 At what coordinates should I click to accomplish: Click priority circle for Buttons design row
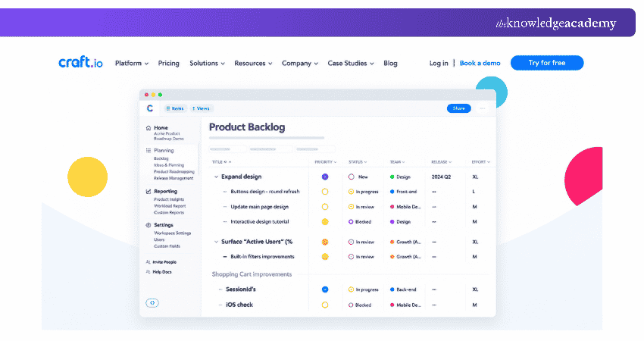(325, 192)
